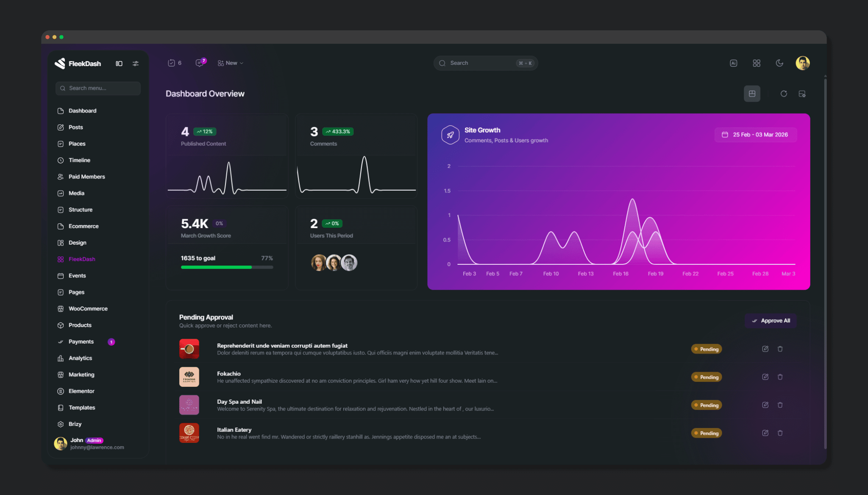Delete the Italian Eatery row
868x495 pixels.
pyautogui.click(x=780, y=433)
